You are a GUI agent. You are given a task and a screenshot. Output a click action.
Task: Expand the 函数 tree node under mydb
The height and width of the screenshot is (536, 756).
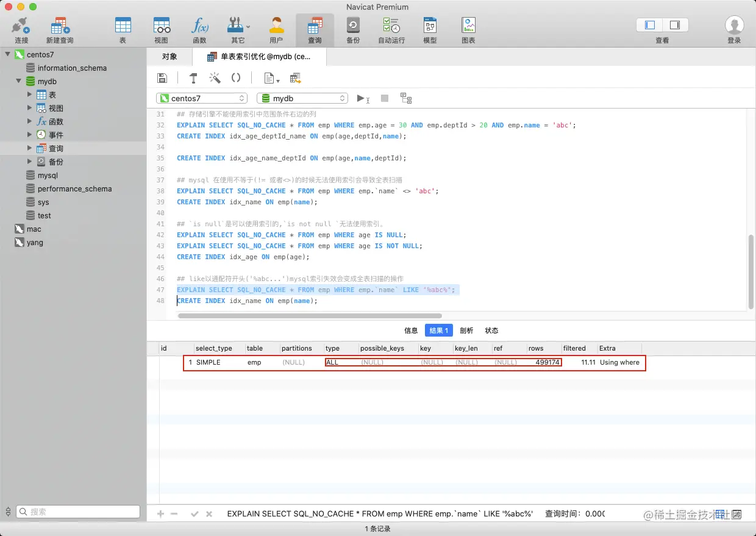tap(30, 121)
